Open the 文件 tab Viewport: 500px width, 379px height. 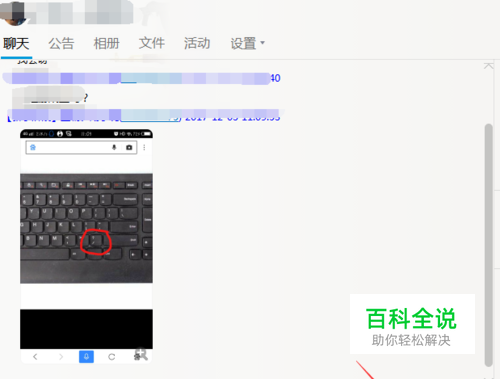tap(152, 43)
